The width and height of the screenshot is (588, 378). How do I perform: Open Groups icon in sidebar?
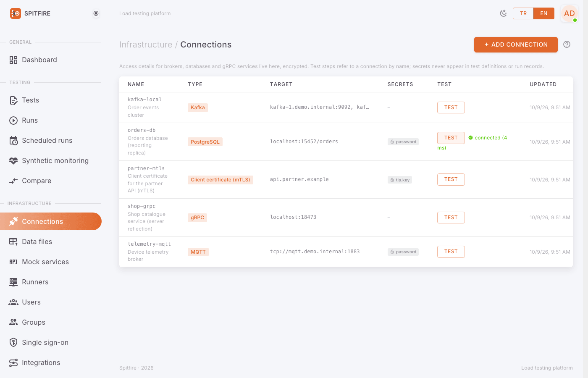[13, 322]
